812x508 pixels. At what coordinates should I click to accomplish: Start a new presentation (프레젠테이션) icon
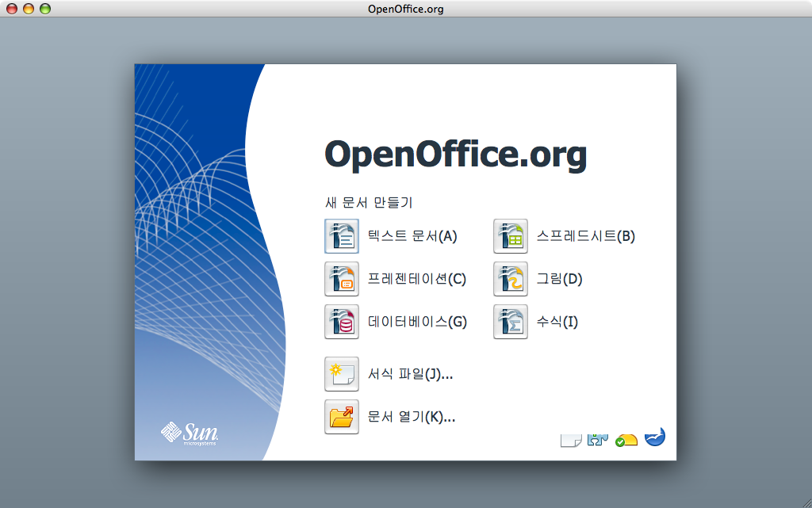point(342,279)
